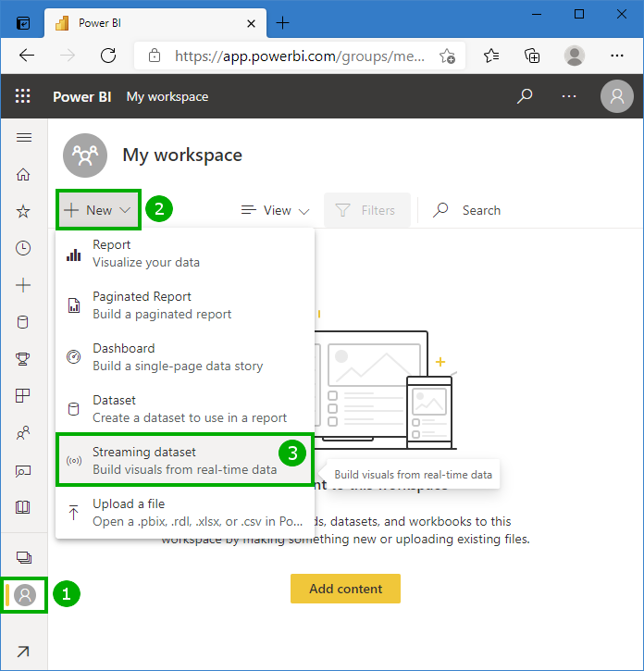Close the Power BI browser tab
The height and width of the screenshot is (671, 644).
pyautogui.click(x=251, y=23)
